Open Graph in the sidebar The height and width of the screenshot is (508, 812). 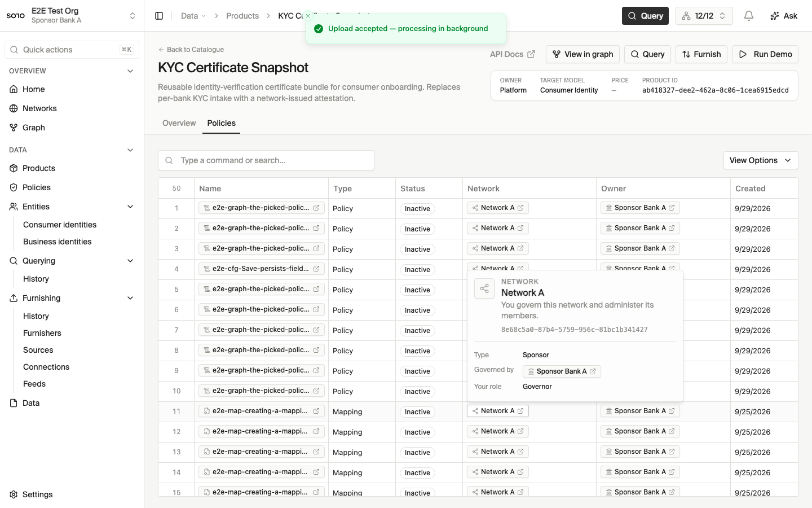72,128
